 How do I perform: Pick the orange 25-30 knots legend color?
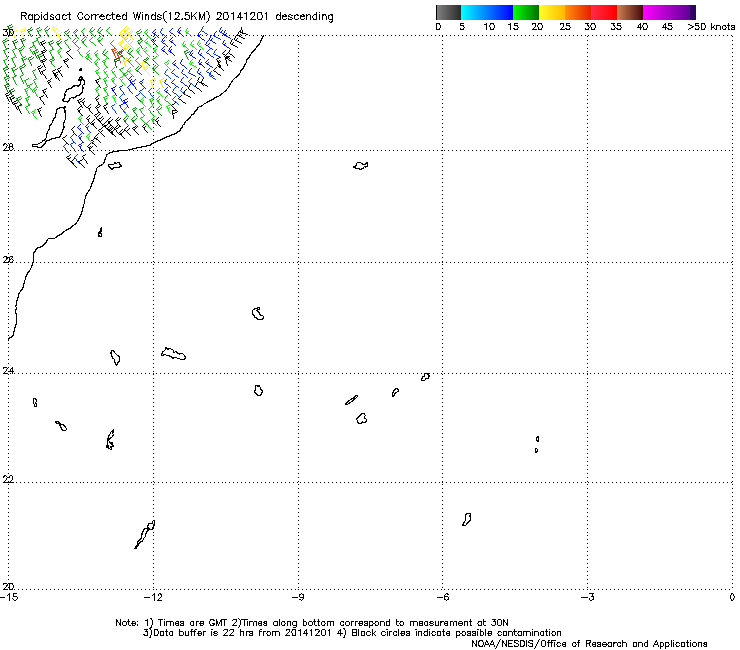point(578,12)
